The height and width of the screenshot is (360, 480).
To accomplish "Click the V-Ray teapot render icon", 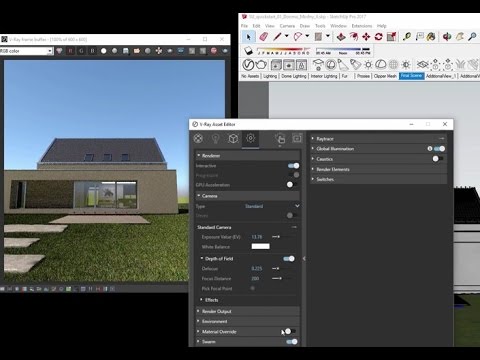I will click(261, 64).
